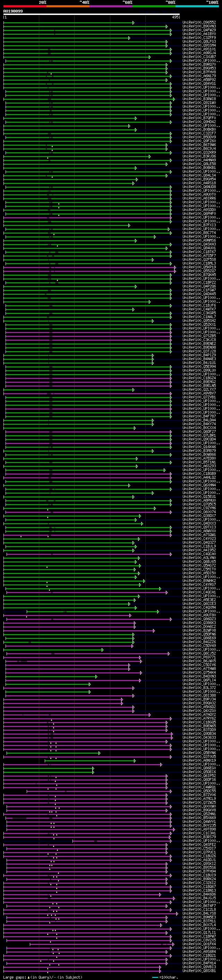The image size is (222, 980).
Task: Select hit UniRef100_Q17LI1
Action: point(199,932)
